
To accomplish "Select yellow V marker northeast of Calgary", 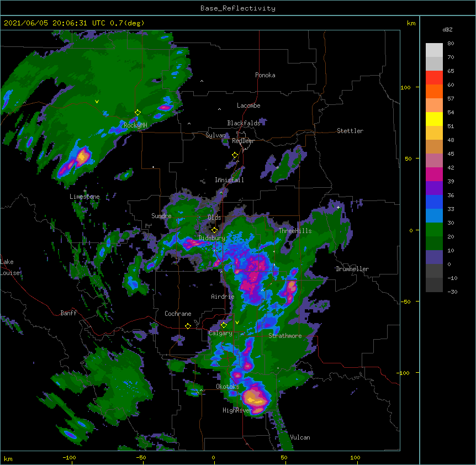I will point(237,323).
